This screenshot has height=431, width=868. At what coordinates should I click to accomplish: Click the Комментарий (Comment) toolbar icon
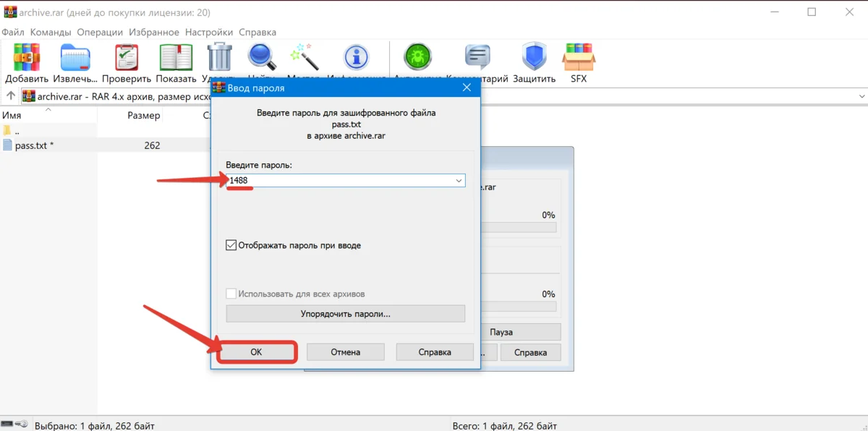pyautogui.click(x=477, y=58)
